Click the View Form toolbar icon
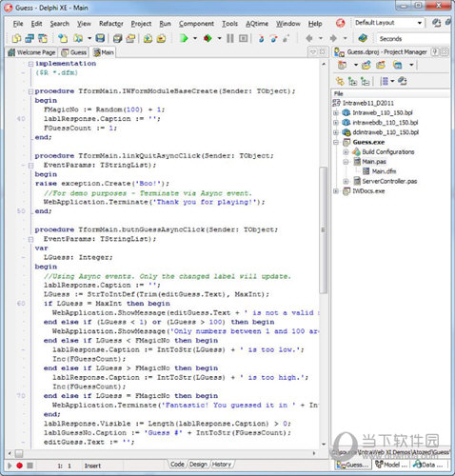 pyautogui.click(x=30, y=38)
